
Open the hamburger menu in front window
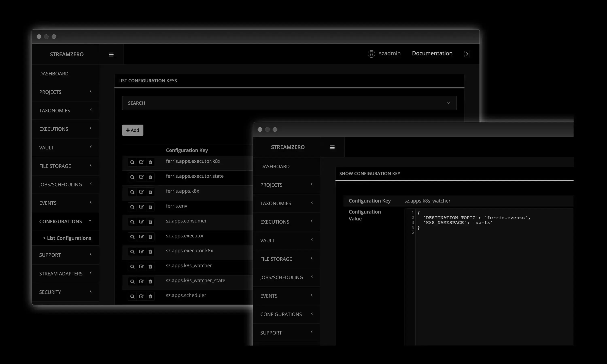click(x=332, y=147)
